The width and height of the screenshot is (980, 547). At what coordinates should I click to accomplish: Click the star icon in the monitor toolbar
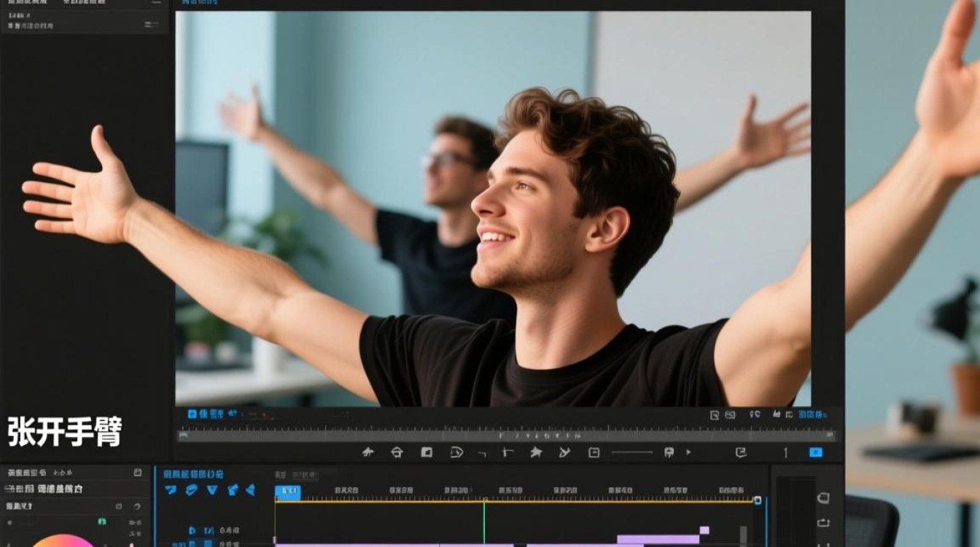(536, 452)
